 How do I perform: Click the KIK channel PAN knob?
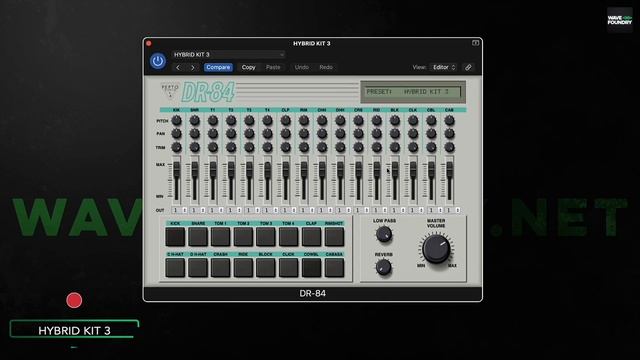(176, 133)
